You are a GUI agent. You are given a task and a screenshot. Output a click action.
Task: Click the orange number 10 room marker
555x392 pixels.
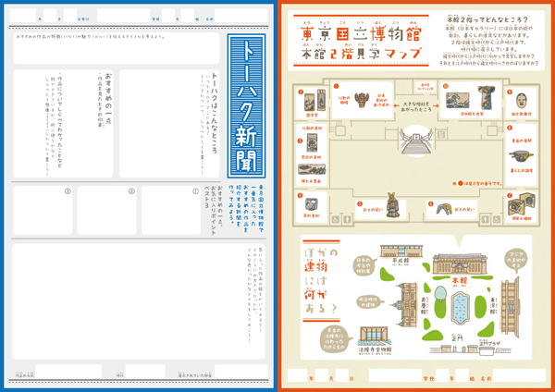(x=445, y=86)
